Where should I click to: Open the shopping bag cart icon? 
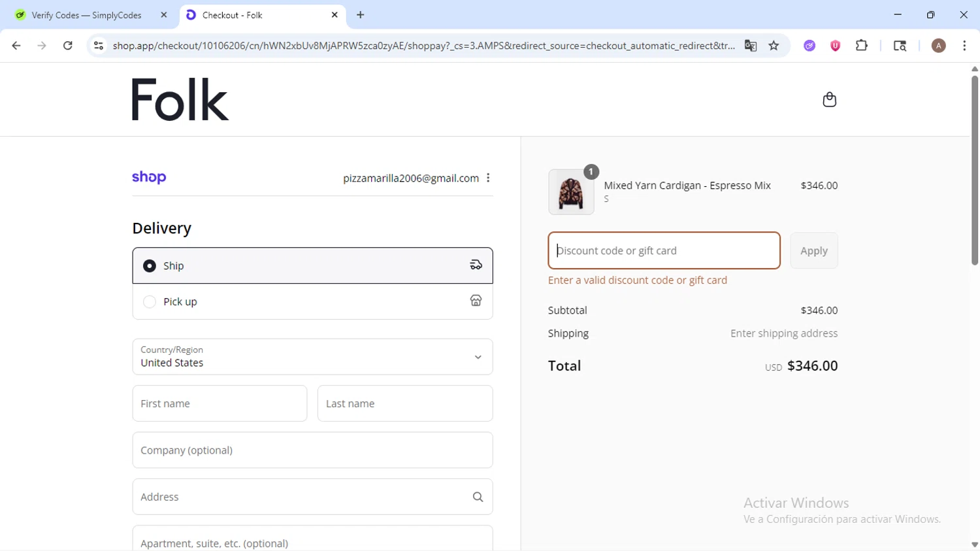pyautogui.click(x=829, y=99)
